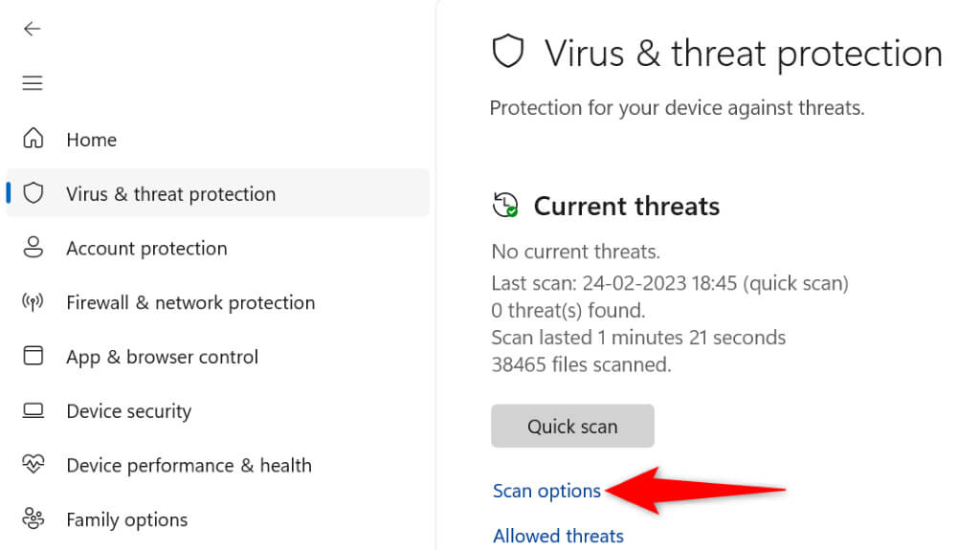Open the hamburger navigation menu
This screenshot has width=980, height=550.
pyautogui.click(x=33, y=83)
